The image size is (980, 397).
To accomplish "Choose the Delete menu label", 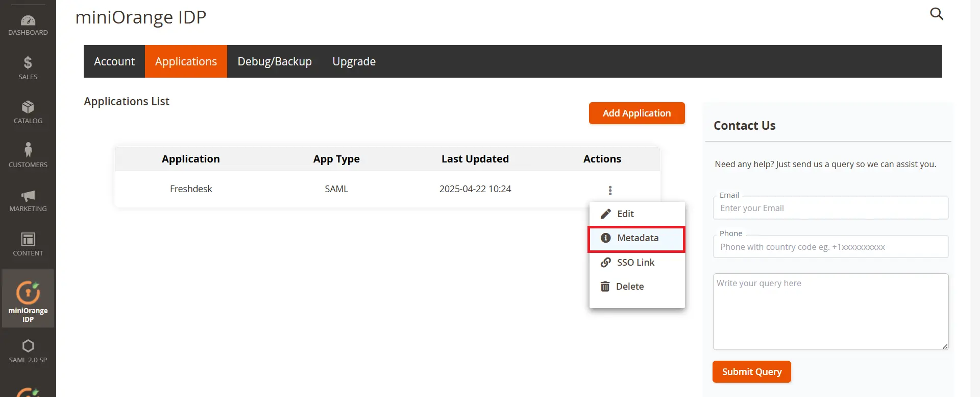I will pos(630,286).
